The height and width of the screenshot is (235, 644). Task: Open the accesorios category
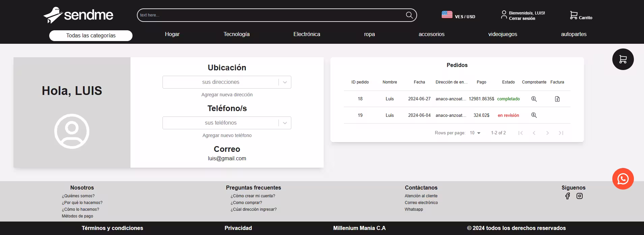tap(431, 34)
